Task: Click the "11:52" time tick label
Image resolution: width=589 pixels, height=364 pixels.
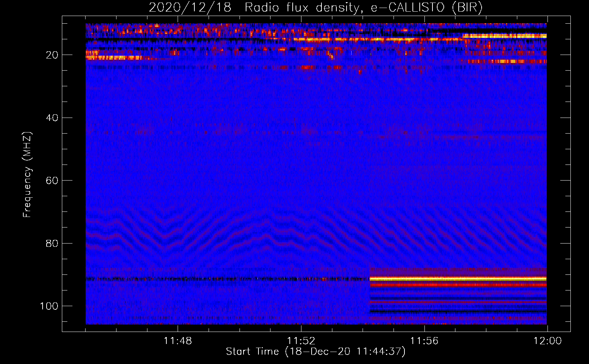Action: [301, 341]
